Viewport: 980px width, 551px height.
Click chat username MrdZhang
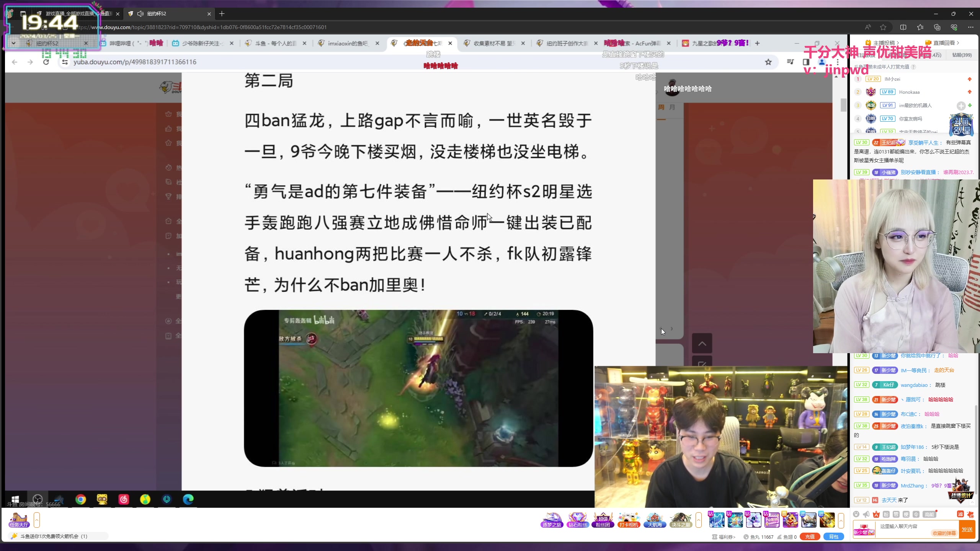click(912, 486)
